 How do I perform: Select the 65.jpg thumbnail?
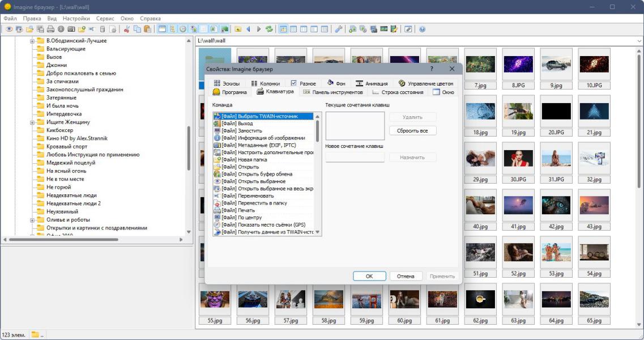(594, 299)
